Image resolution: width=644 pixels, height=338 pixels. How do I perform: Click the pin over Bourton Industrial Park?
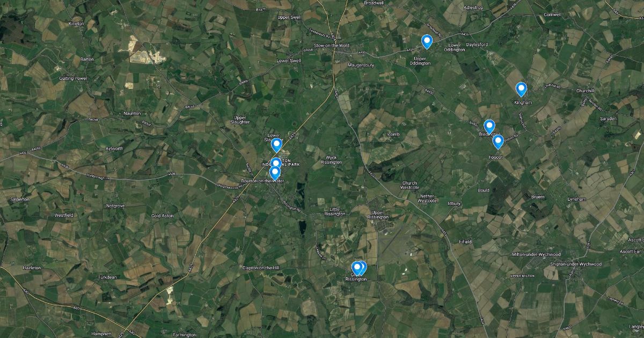point(276,163)
